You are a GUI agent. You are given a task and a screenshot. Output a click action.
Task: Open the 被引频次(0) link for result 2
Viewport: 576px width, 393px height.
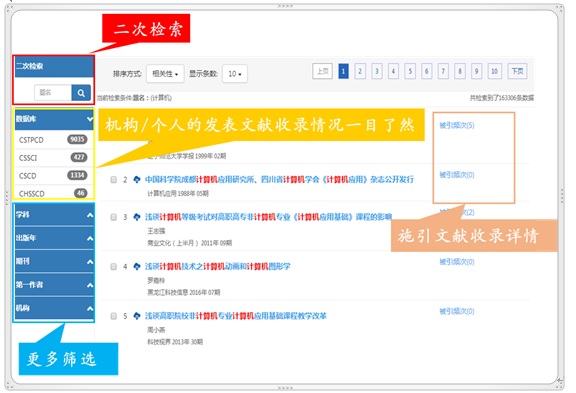click(457, 175)
